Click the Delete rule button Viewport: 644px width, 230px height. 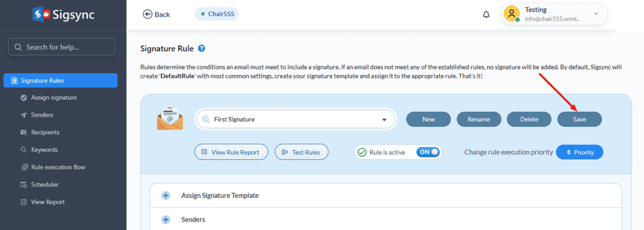coord(529,119)
